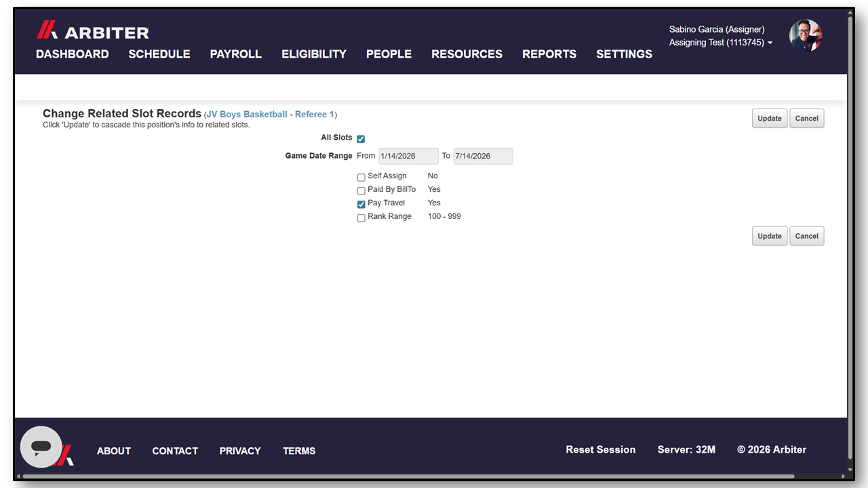The height and width of the screenshot is (488, 868).
Task: Open the SETTINGS menu
Action: [x=624, y=54]
